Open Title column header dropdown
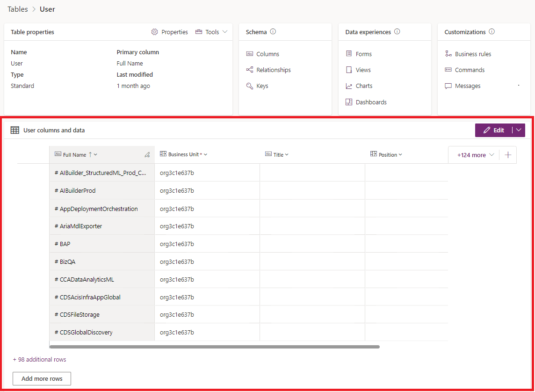 point(287,155)
